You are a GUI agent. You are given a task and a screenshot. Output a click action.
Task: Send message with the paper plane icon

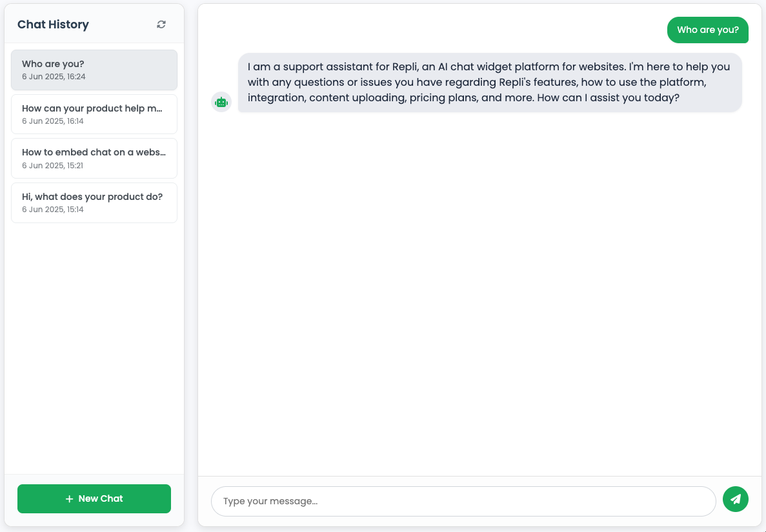pos(735,499)
